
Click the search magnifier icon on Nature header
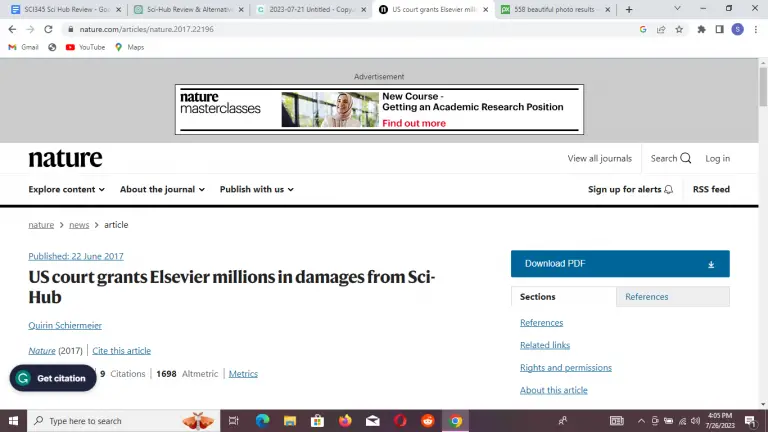685,158
